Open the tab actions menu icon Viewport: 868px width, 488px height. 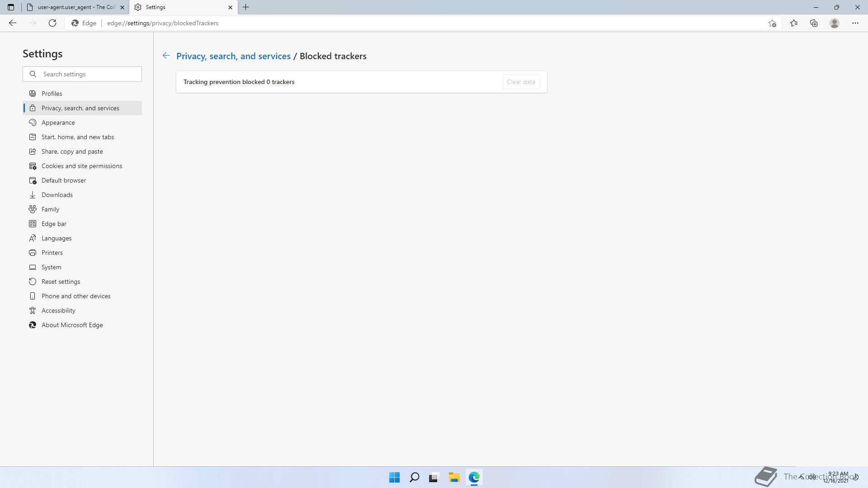point(11,7)
